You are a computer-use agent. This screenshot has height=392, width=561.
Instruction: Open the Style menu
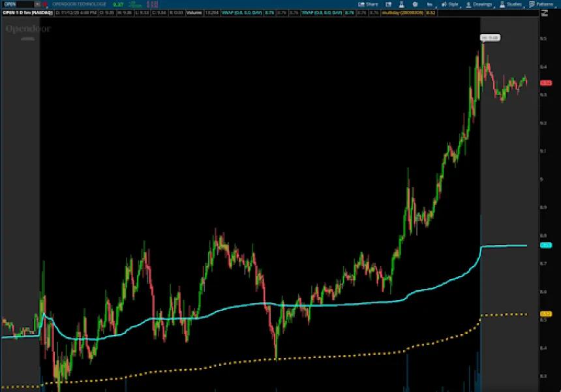click(x=449, y=5)
